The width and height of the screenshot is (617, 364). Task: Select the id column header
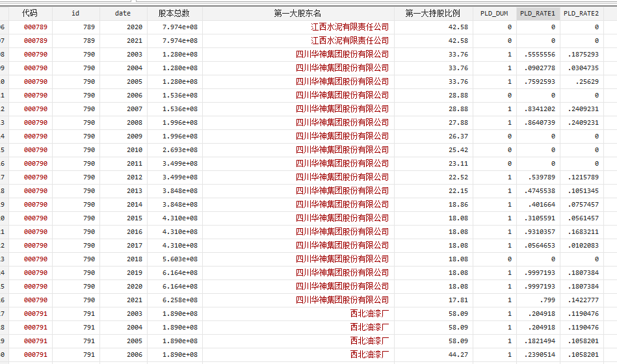click(75, 13)
